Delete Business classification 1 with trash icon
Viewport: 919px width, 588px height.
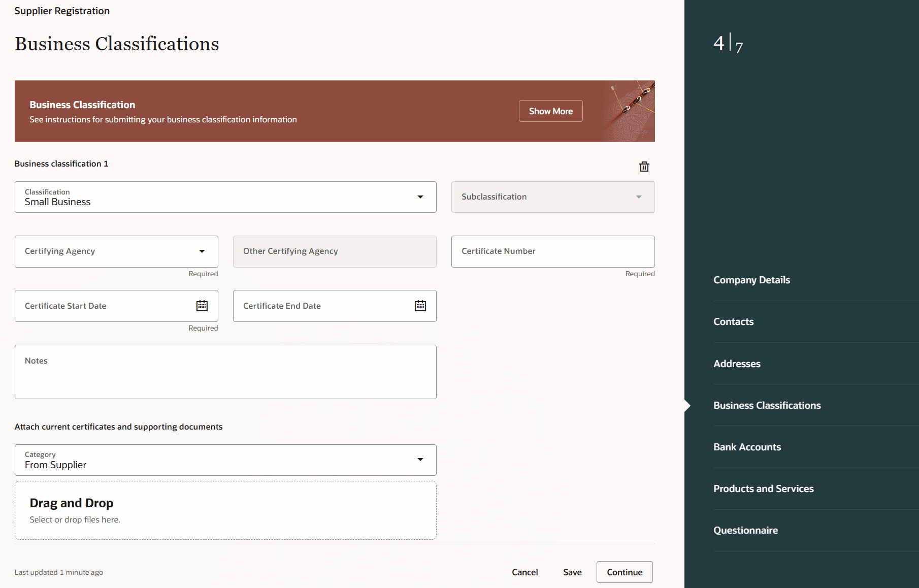pos(644,166)
